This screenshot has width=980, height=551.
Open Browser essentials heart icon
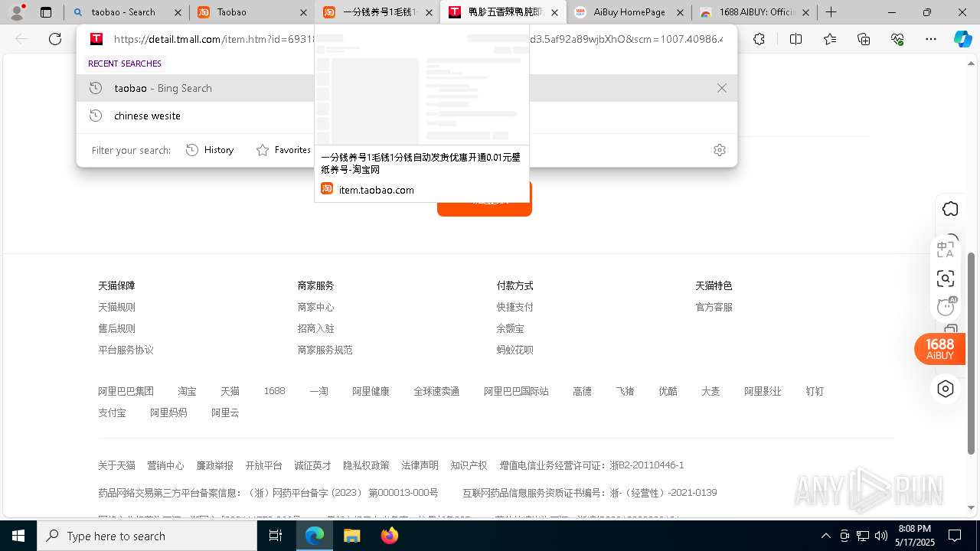pos(897,39)
